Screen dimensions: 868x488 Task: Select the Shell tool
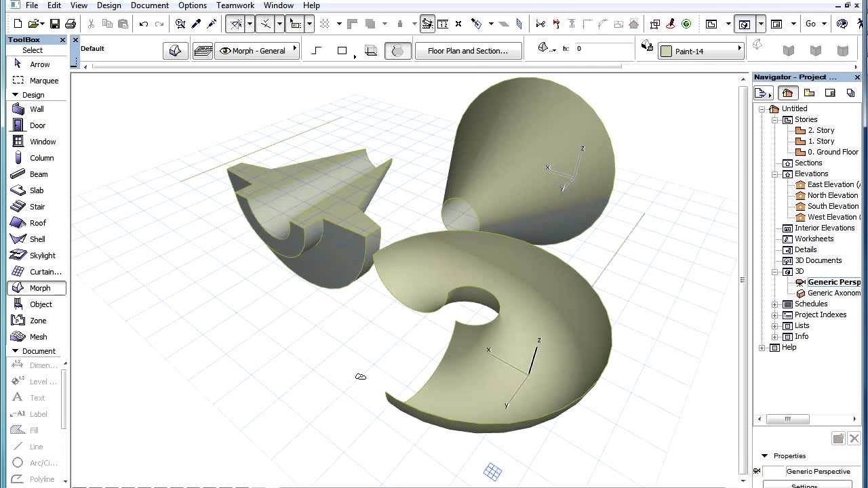(37, 239)
